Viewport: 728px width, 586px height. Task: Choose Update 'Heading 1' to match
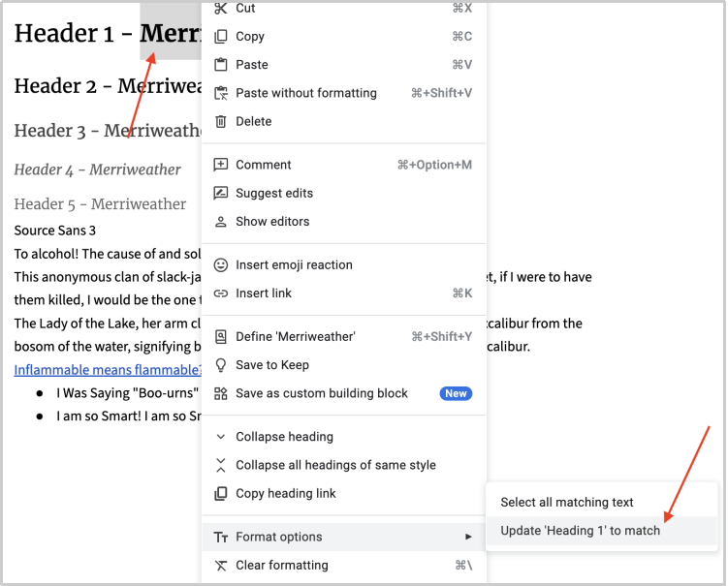(x=580, y=530)
